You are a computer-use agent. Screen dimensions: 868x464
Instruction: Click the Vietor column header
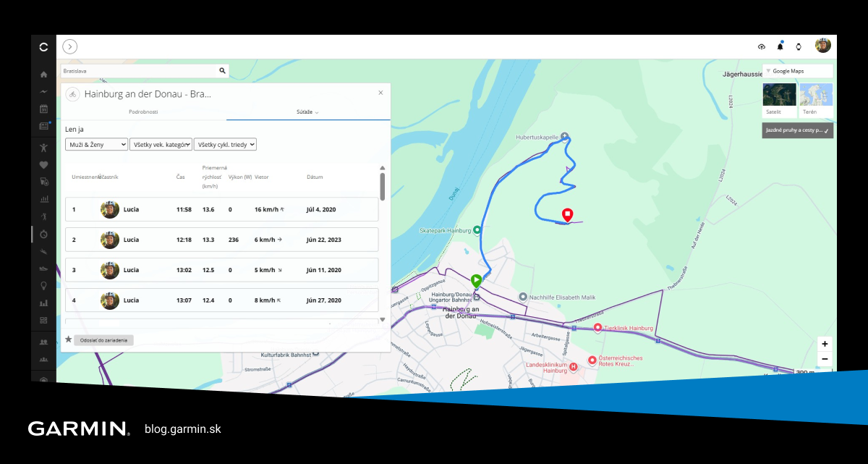tap(262, 177)
